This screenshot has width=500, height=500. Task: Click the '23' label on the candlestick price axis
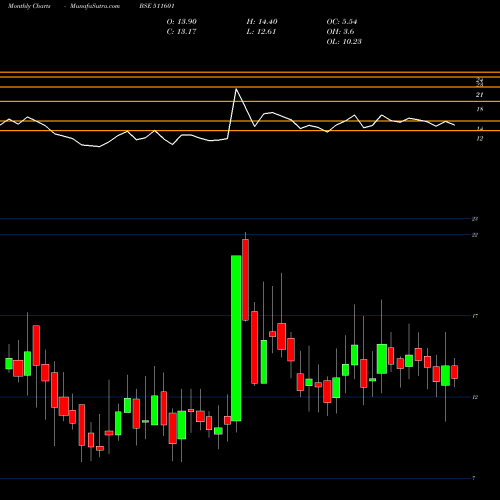coord(475,219)
